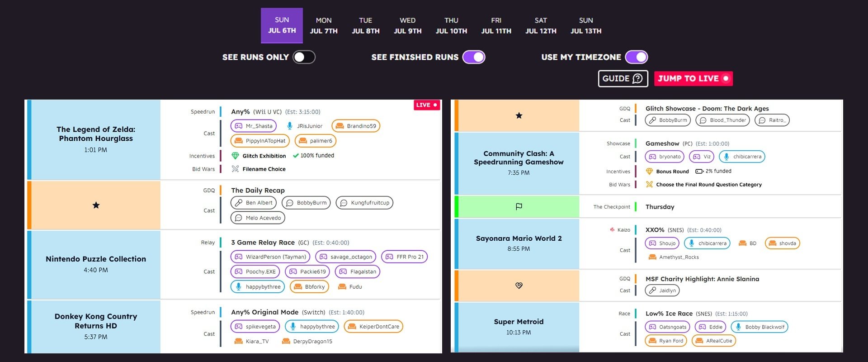
Task: Click Bbforky couch icon
Action: tap(297, 286)
